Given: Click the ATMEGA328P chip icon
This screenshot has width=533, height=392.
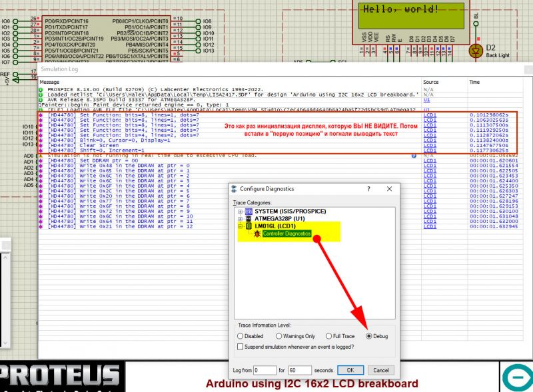Looking at the screenshot, I should pyautogui.click(x=249, y=219).
